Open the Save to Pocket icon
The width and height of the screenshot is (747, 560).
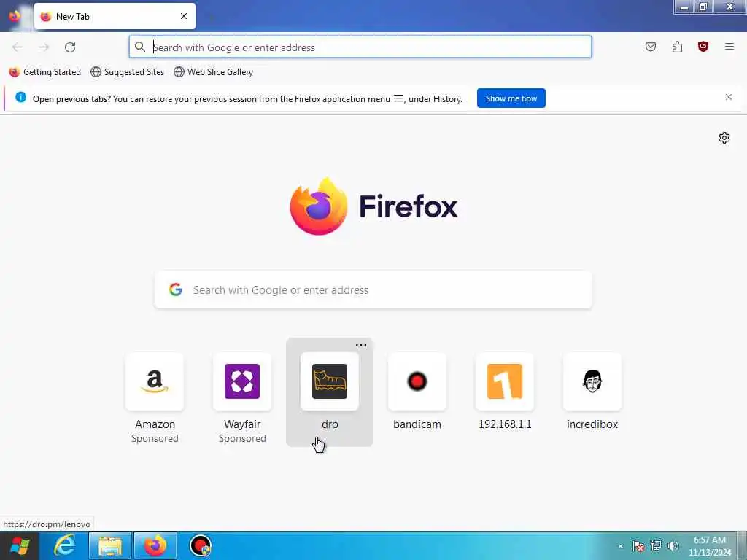pos(650,47)
